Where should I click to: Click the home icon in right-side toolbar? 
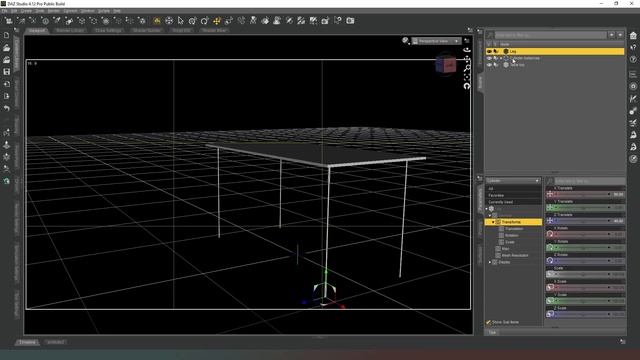click(633, 36)
